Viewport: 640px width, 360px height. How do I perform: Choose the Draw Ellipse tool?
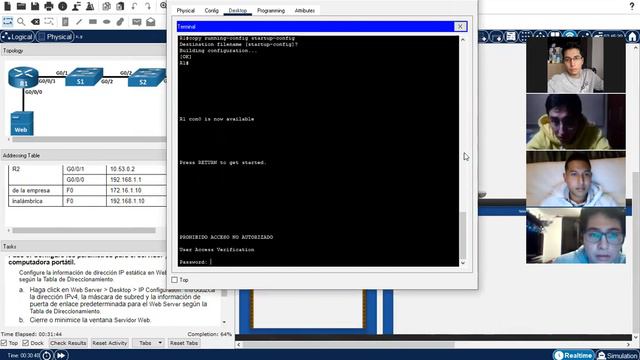(x=107, y=22)
